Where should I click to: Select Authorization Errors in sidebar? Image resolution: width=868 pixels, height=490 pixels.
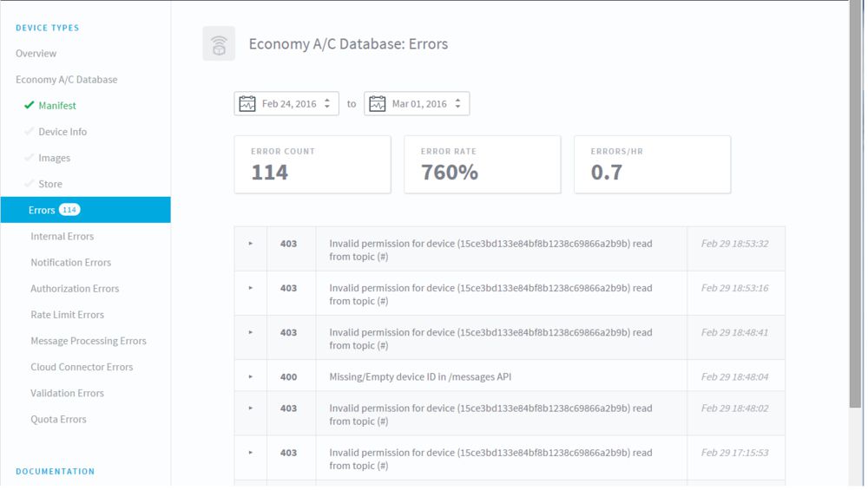pyautogui.click(x=75, y=289)
